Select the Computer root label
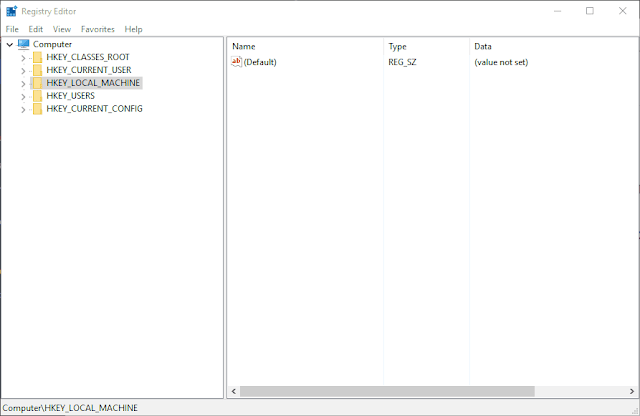Image resolution: width=640 pixels, height=416 pixels. tap(52, 44)
